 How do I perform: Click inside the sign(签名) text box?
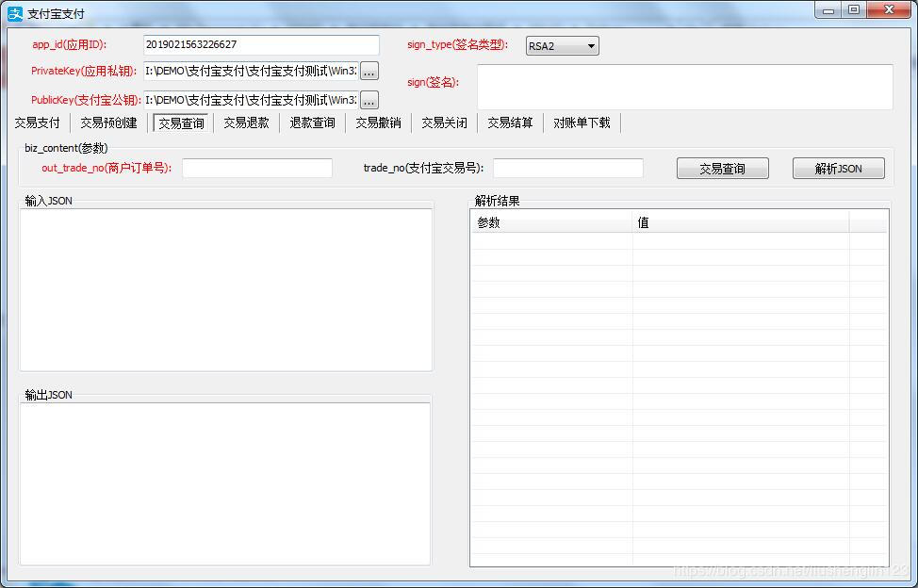(x=685, y=87)
